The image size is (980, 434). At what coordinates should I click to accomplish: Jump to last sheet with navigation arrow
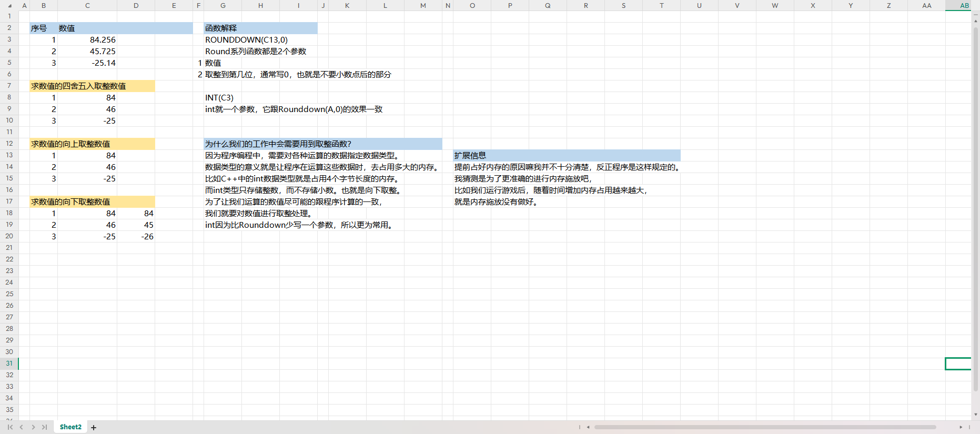coord(45,427)
